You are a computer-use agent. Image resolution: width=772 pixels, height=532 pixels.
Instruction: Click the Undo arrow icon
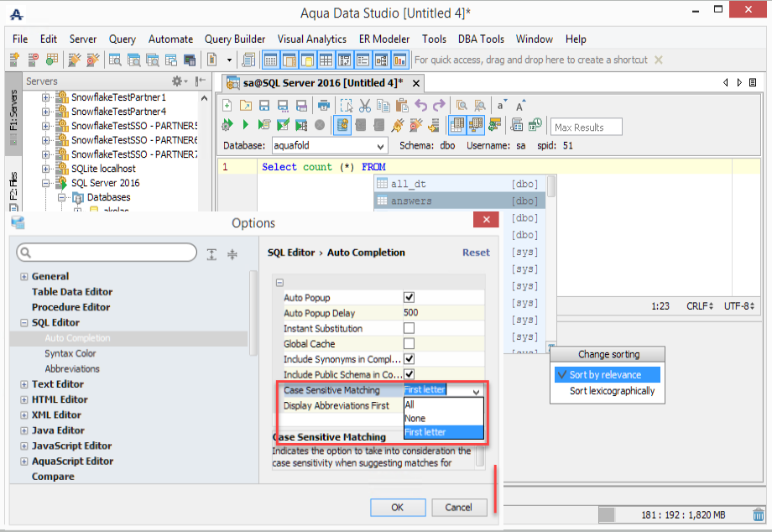pyautogui.click(x=420, y=105)
